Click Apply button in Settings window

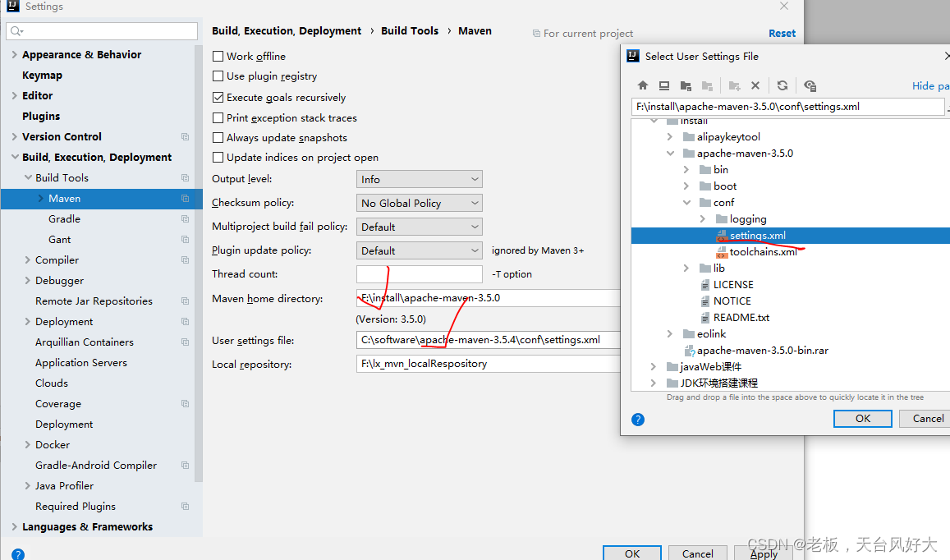point(764,553)
